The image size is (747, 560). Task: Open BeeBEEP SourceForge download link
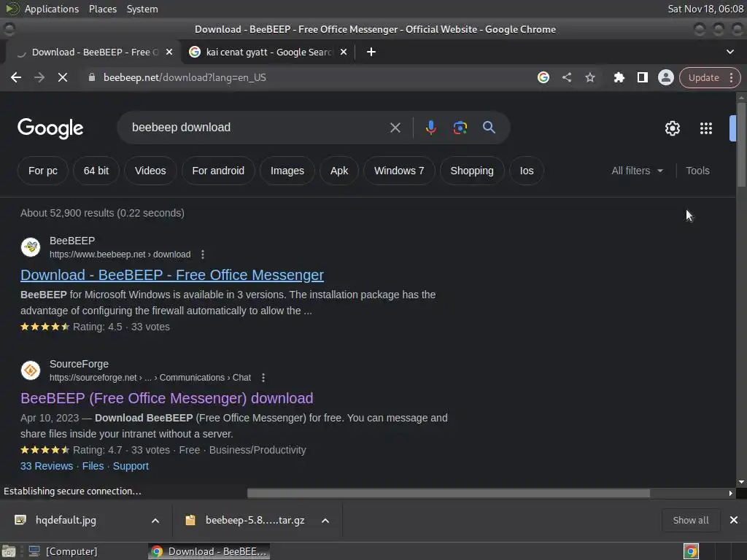167,398
